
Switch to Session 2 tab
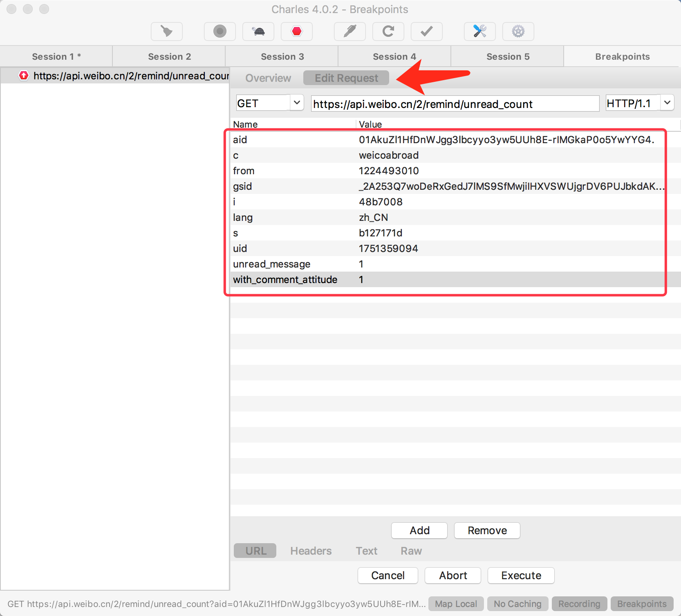[x=169, y=56]
